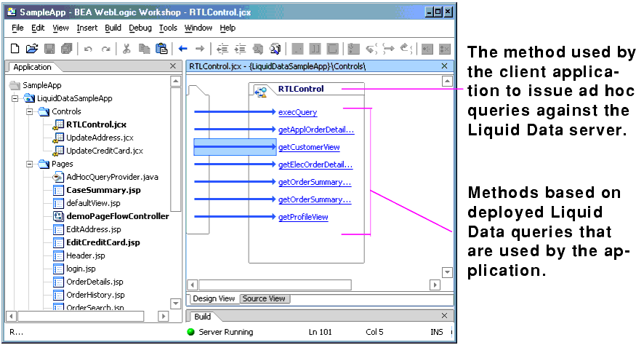The height and width of the screenshot is (345, 644).
Task: Select OrderDetails.jsp in the tree
Action: click(x=94, y=282)
